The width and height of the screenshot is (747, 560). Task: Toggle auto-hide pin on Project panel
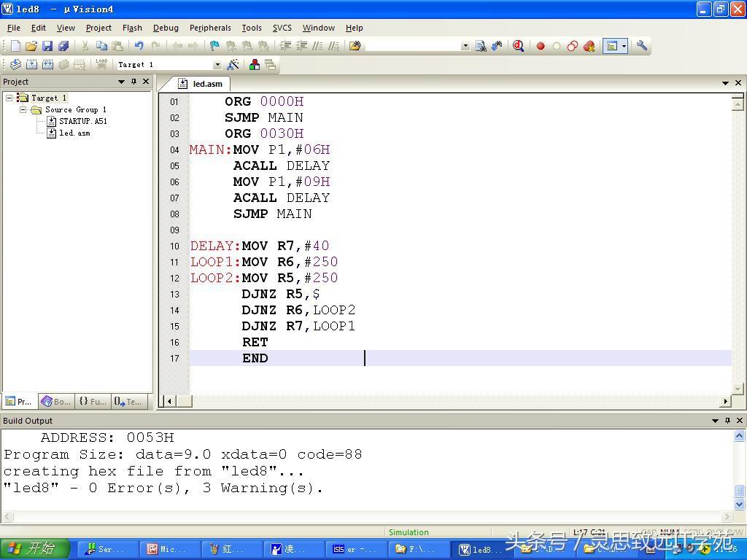(133, 82)
